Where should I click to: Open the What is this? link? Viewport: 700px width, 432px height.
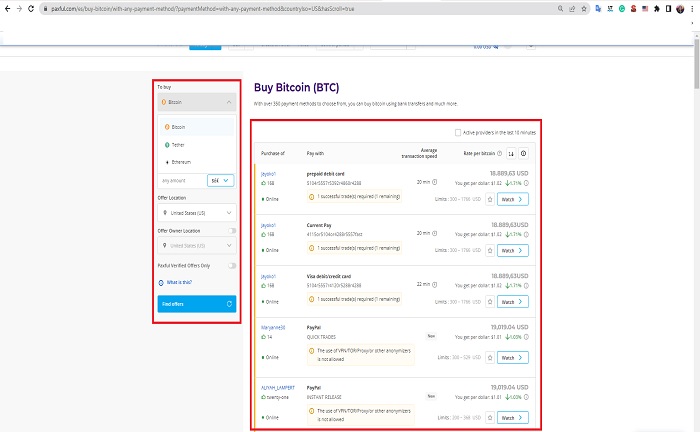179,282
